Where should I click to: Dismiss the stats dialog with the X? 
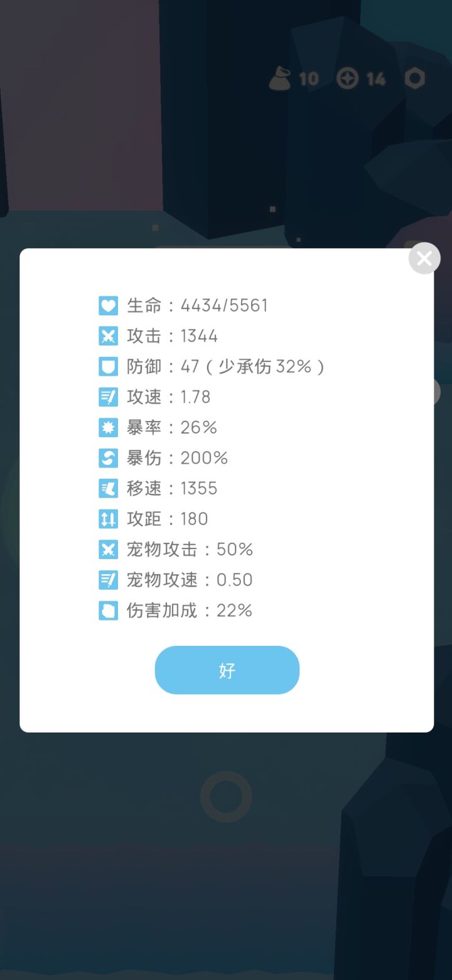(x=424, y=258)
